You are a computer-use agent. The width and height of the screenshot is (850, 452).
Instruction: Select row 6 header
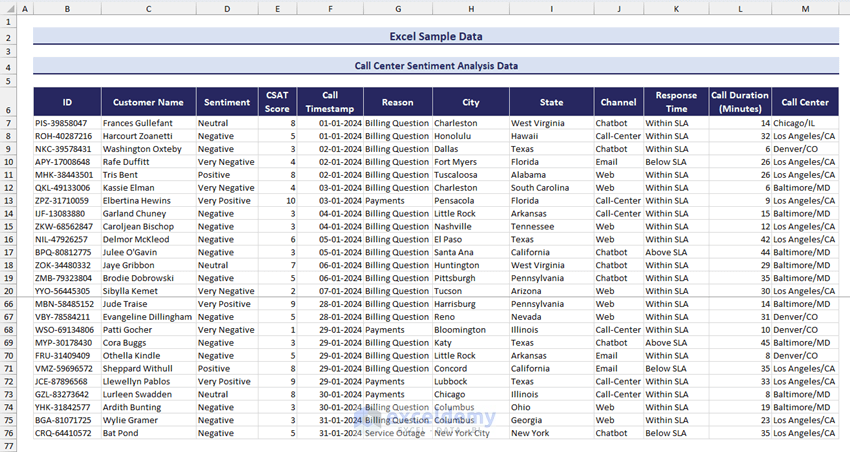pos(8,102)
